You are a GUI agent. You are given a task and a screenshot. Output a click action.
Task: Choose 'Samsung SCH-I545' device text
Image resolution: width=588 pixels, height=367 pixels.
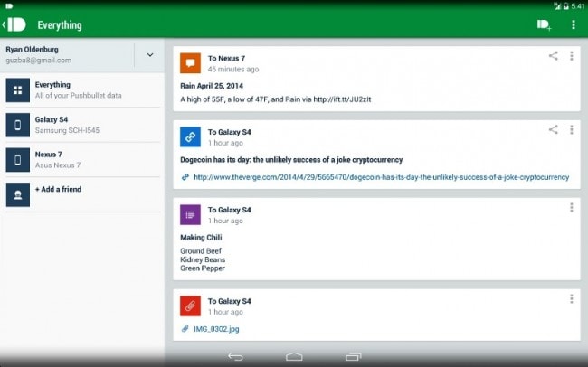pyautogui.click(x=67, y=130)
